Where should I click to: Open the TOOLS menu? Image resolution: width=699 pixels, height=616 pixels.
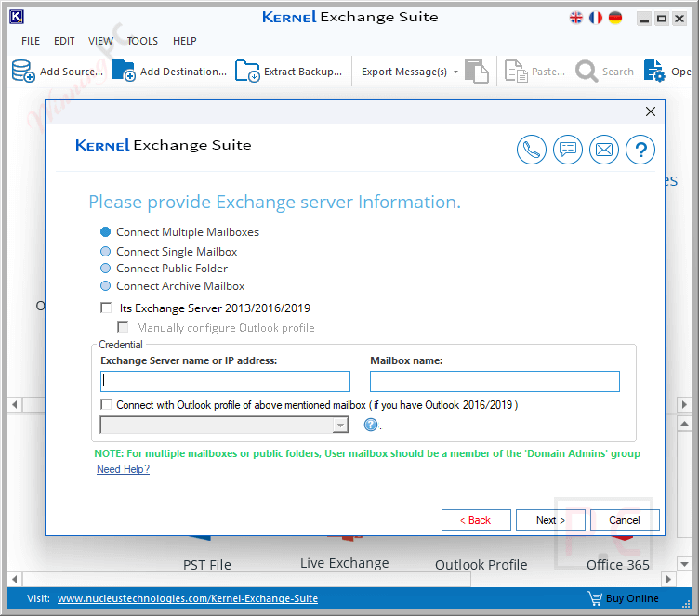[142, 41]
